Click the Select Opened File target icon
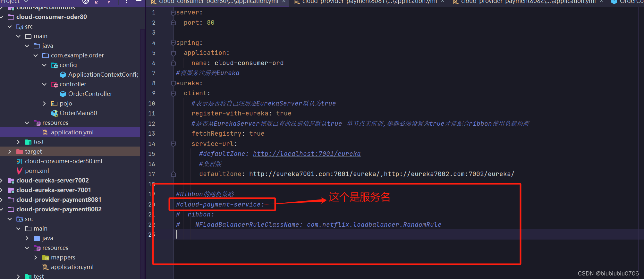Image resolution: width=644 pixels, height=279 pixels. click(x=86, y=2)
